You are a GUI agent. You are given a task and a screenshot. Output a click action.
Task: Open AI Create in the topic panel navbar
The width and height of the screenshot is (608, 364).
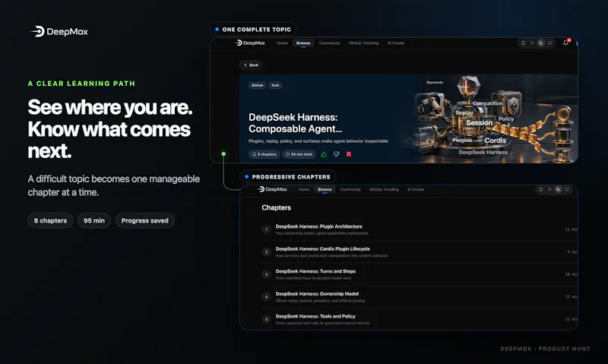[x=395, y=43]
